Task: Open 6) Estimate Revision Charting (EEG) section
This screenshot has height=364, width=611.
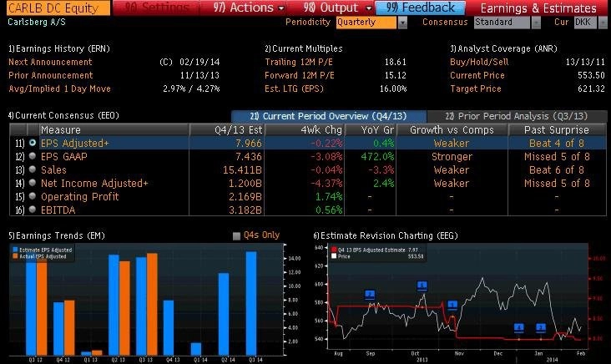Action: click(x=386, y=235)
